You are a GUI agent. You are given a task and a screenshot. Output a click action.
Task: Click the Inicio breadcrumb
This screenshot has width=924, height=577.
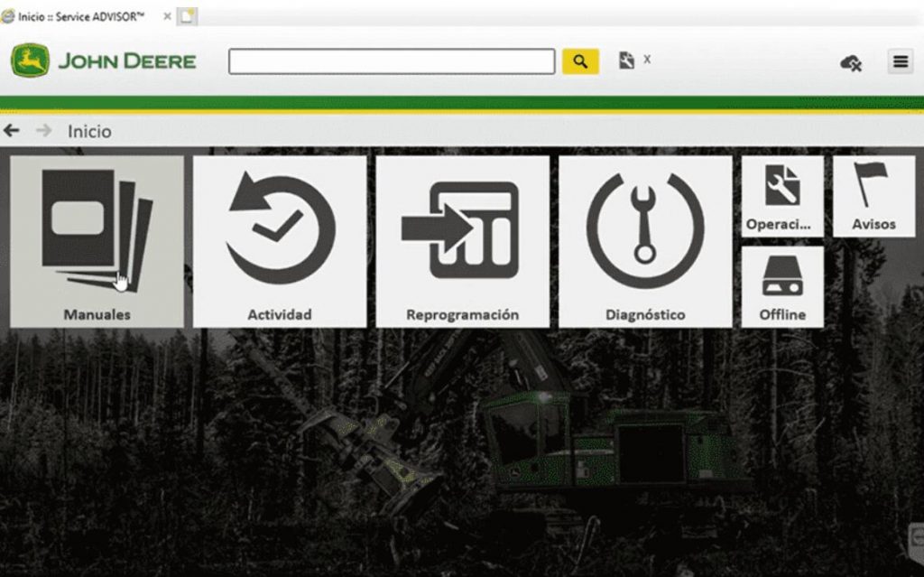coord(89,132)
